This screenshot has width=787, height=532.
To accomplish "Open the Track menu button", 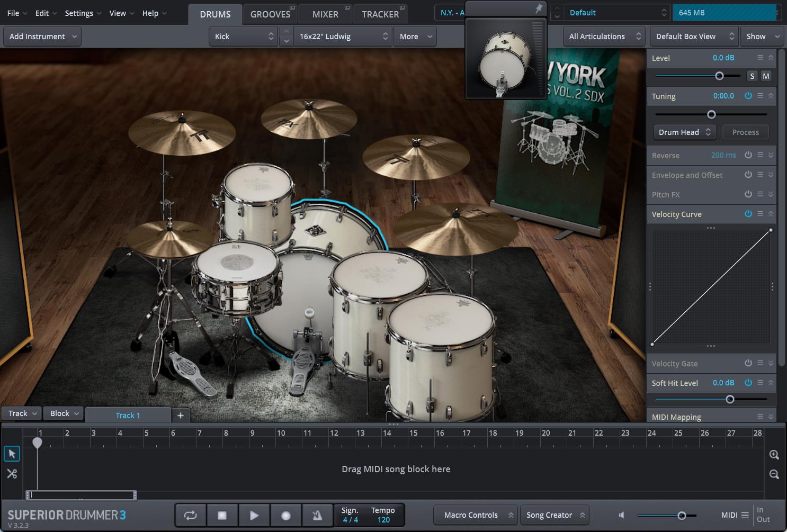I will pos(21,413).
